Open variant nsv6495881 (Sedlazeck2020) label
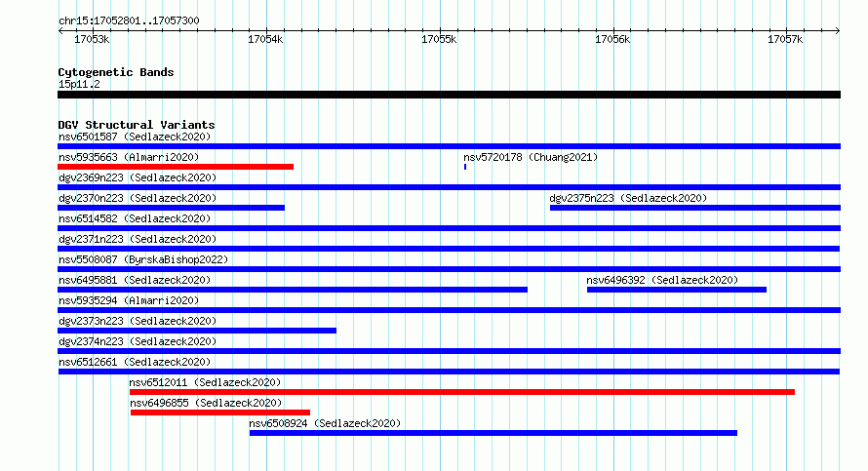The height and width of the screenshot is (471, 868). [135, 280]
